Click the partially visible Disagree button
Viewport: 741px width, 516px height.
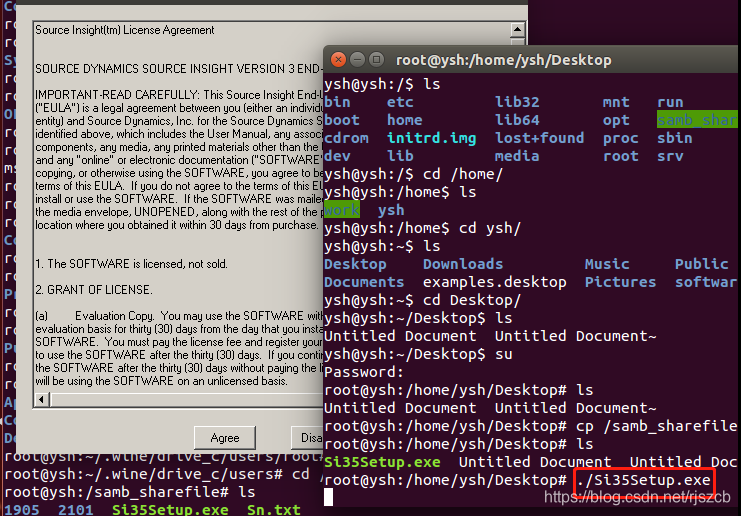tap(308, 438)
